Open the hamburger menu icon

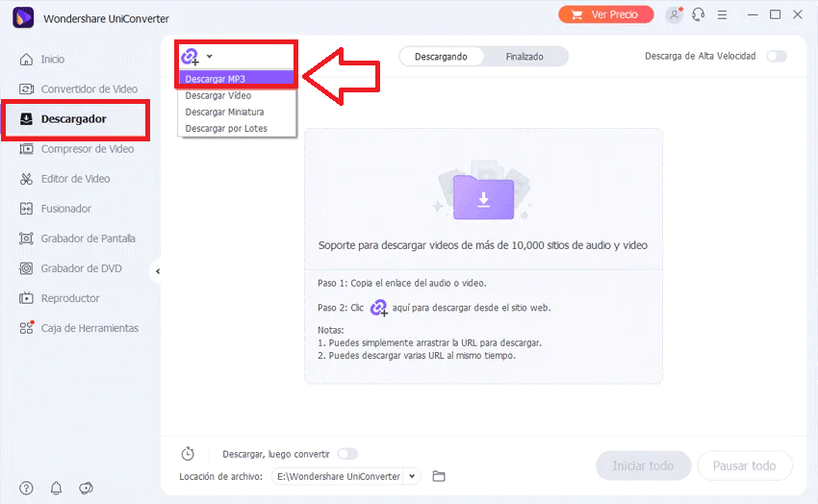coord(722,14)
